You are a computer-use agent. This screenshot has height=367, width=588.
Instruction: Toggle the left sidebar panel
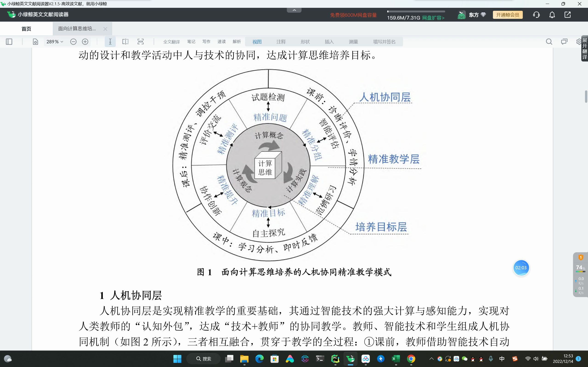[9, 42]
